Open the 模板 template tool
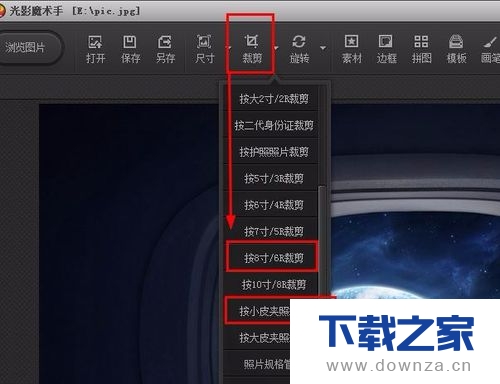The height and width of the screenshot is (384, 500). coord(456,49)
